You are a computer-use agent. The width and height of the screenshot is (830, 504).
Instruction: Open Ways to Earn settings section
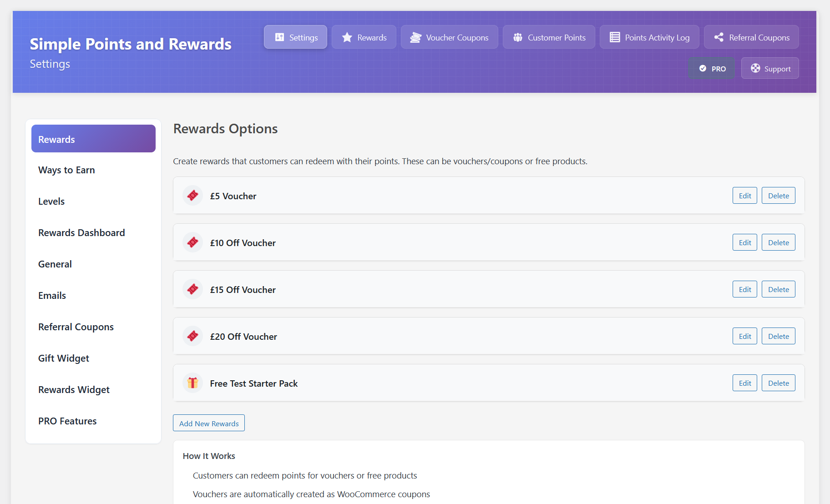(x=66, y=170)
